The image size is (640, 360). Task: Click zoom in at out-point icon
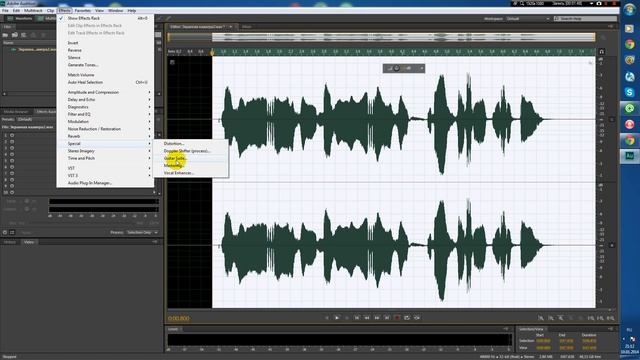click(x=600, y=318)
